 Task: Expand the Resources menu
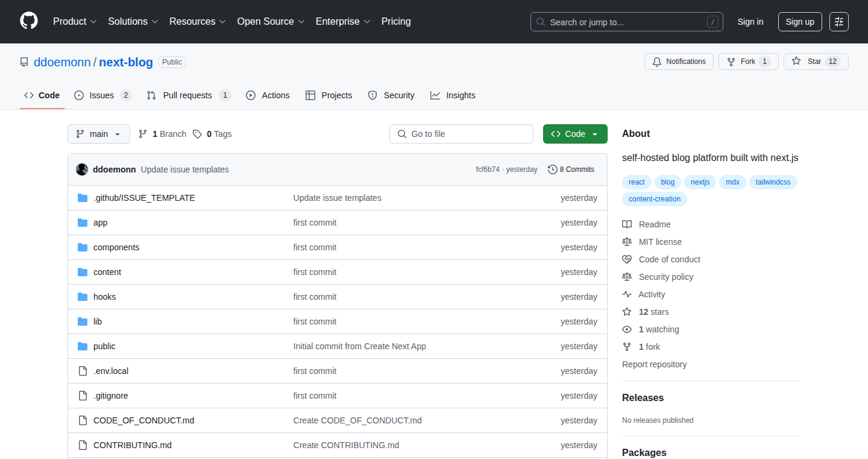[x=198, y=22]
